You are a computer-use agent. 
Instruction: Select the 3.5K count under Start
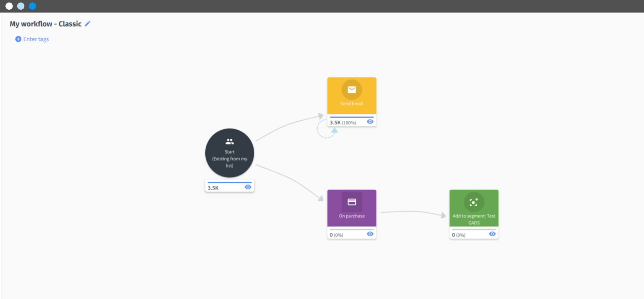[213, 188]
